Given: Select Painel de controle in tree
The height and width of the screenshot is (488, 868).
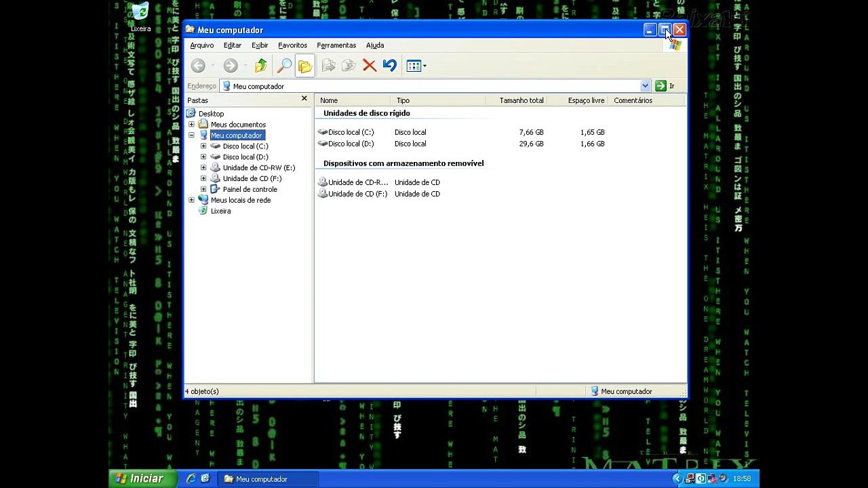Looking at the screenshot, I should click(x=250, y=190).
